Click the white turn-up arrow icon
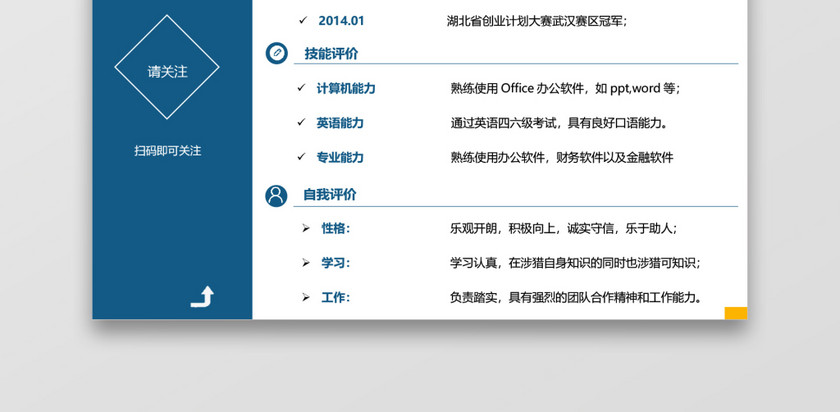 tap(202, 297)
